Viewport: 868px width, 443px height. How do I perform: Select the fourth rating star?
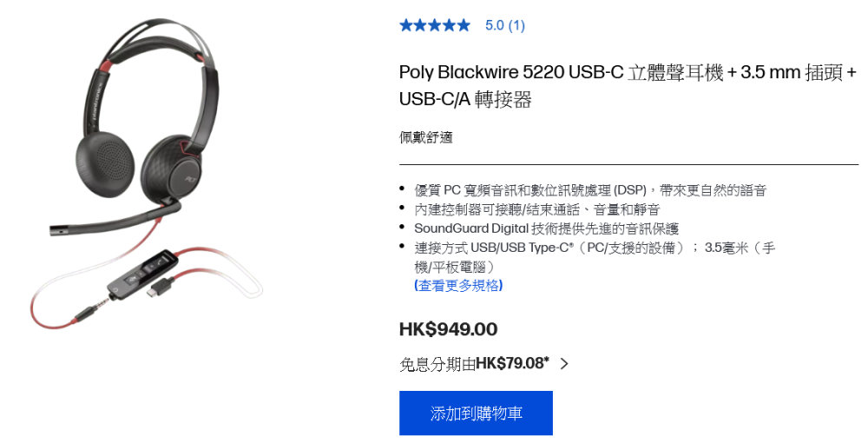(450, 25)
